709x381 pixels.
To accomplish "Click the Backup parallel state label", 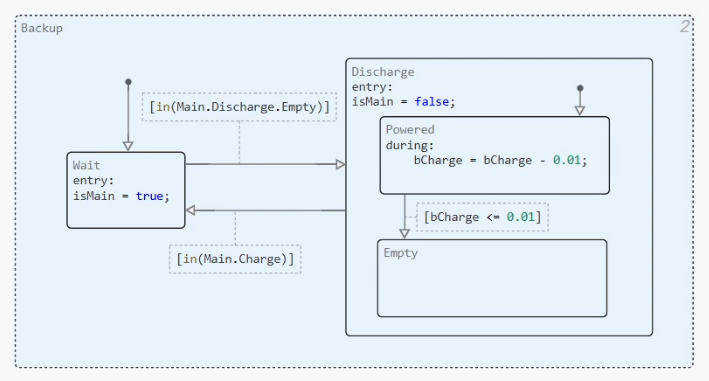I will point(42,28).
